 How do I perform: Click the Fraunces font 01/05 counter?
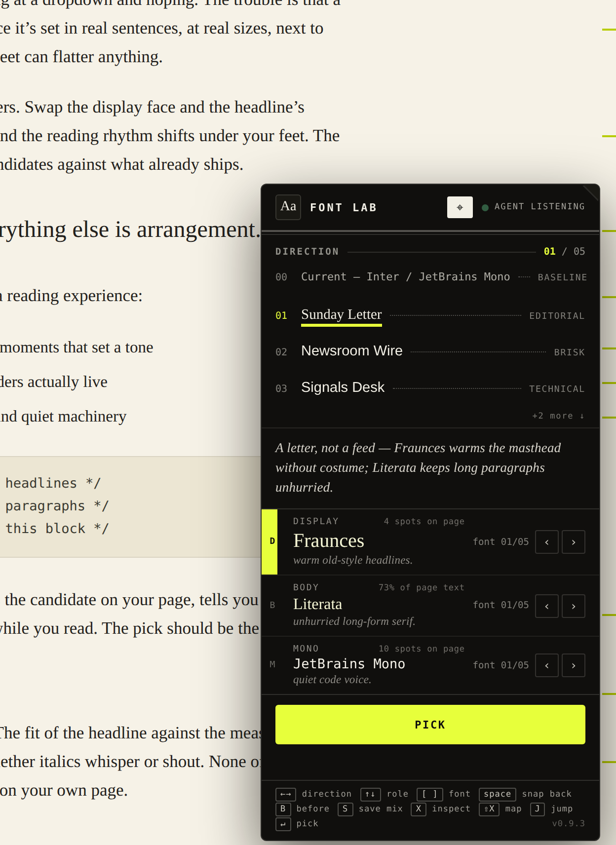pyautogui.click(x=500, y=541)
